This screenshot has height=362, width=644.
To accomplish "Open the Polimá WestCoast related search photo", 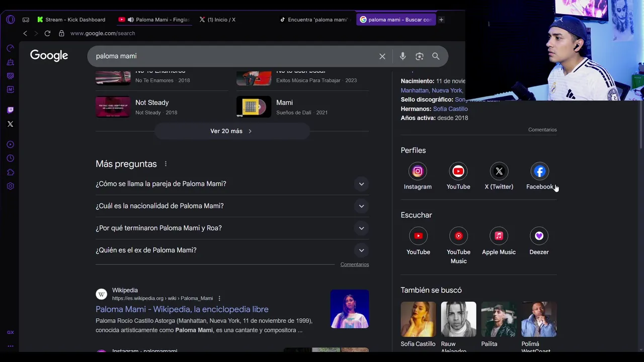I will (x=539, y=319).
